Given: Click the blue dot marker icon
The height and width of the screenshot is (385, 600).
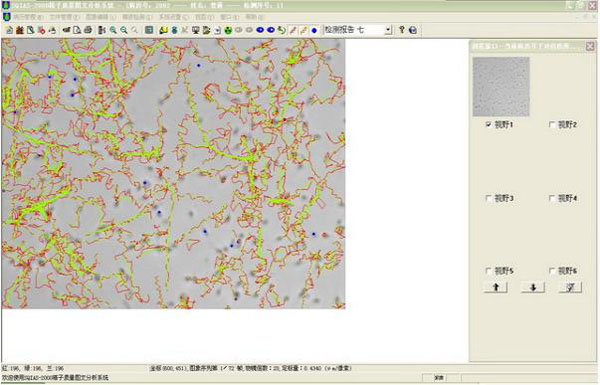Looking at the screenshot, I should coord(314,30).
